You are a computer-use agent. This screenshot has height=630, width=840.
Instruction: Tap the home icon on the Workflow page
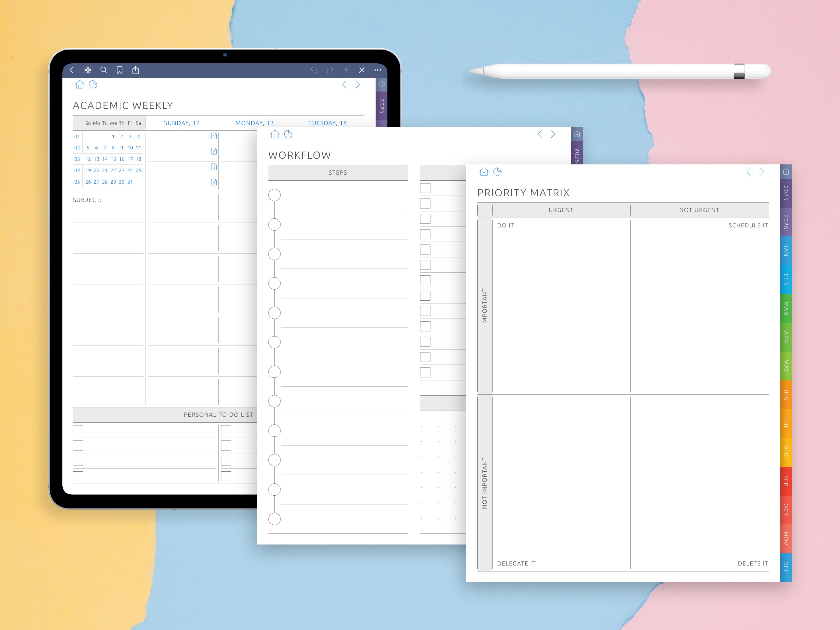click(x=274, y=134)
